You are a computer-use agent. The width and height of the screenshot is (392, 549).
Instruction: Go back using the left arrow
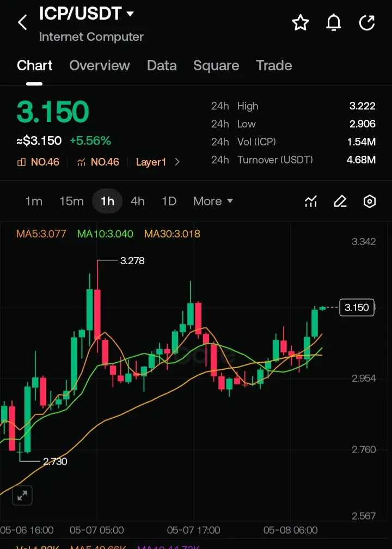(22, 23)
